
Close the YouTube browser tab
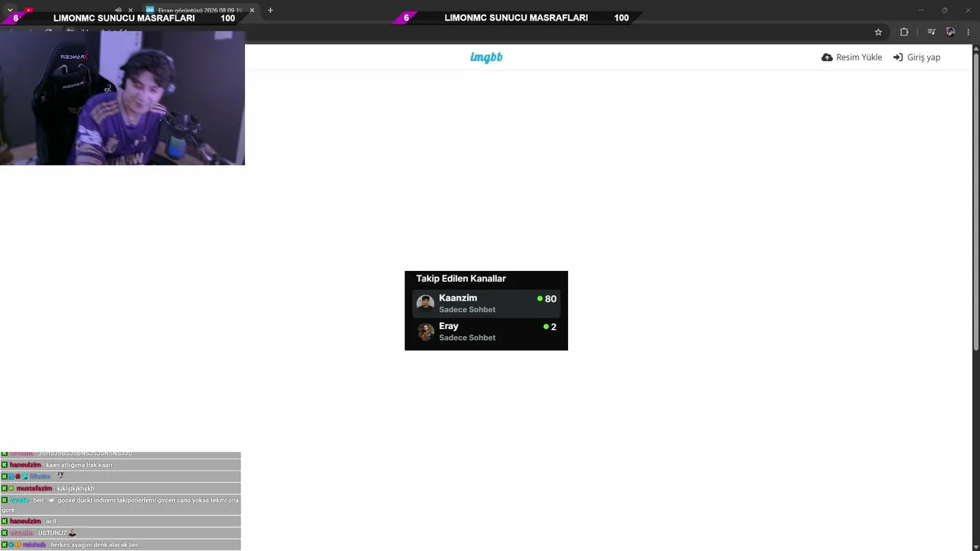[130, 10]
